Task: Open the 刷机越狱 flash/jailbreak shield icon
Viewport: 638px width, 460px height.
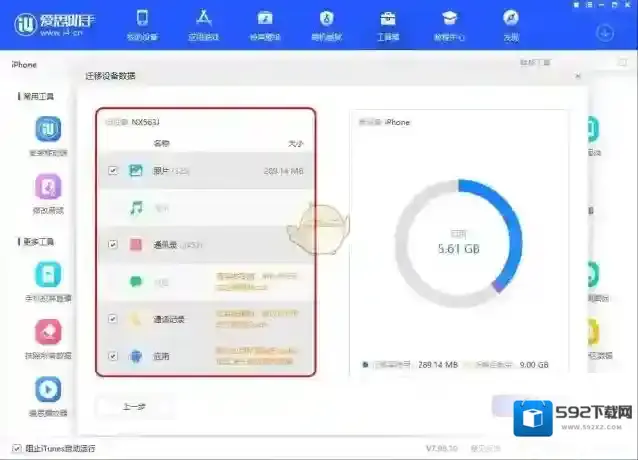Action: click(x=326, y=24)
